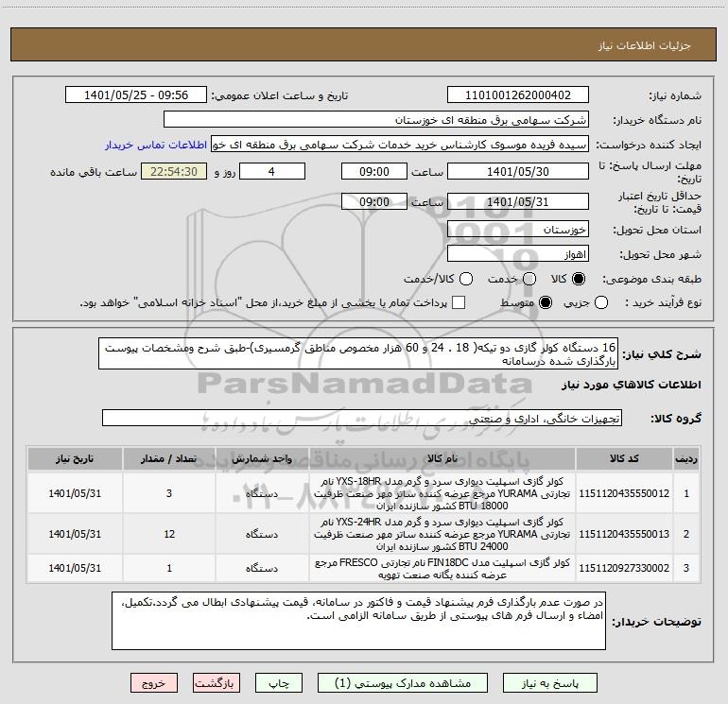Screen dimensions: 728x704
Task: Click quantity 3 in row 1
Action: (169, 493)
